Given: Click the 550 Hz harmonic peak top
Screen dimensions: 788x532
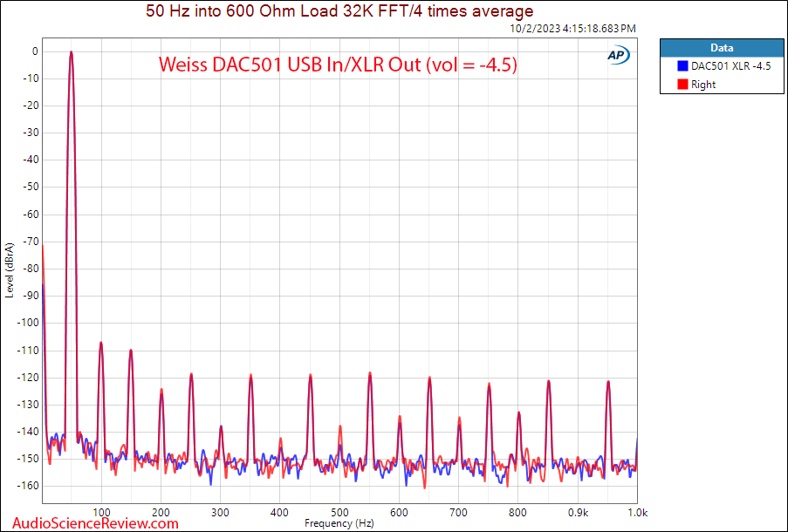Looking at the screenshot, I should pyautogui.click(x=370, y=373).
